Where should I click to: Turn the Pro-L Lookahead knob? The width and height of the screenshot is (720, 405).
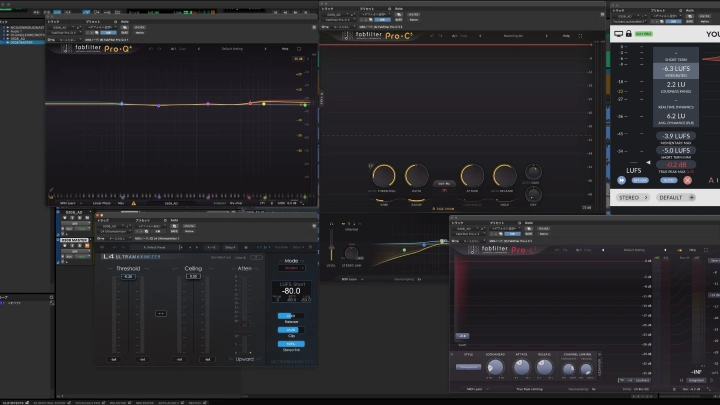(495, 367)
